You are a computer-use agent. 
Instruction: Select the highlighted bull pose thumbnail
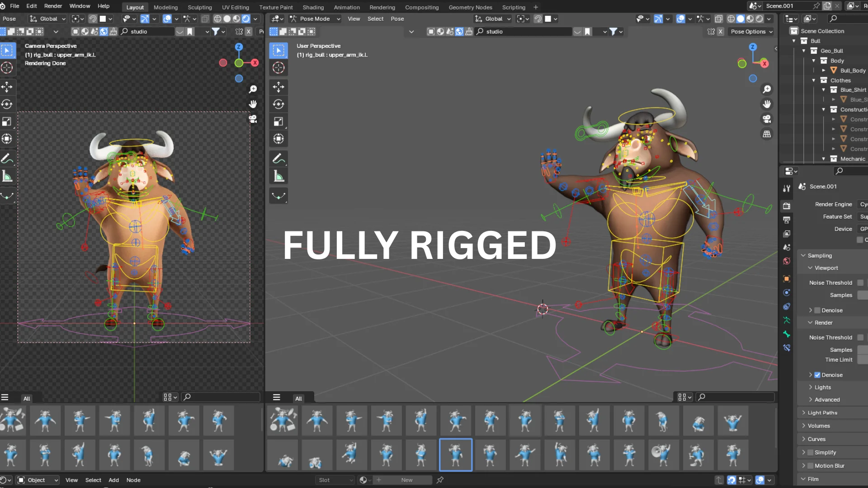[x=456, y=455]
